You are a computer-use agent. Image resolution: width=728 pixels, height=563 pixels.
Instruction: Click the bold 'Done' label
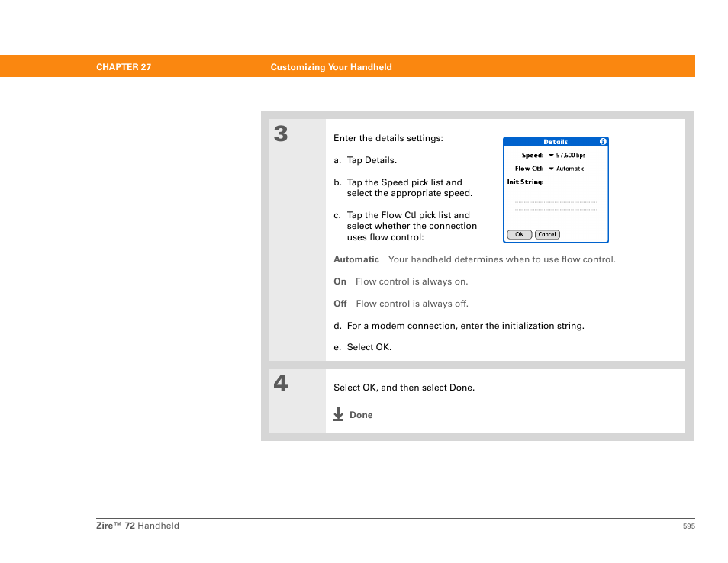(x=361, y=415)
